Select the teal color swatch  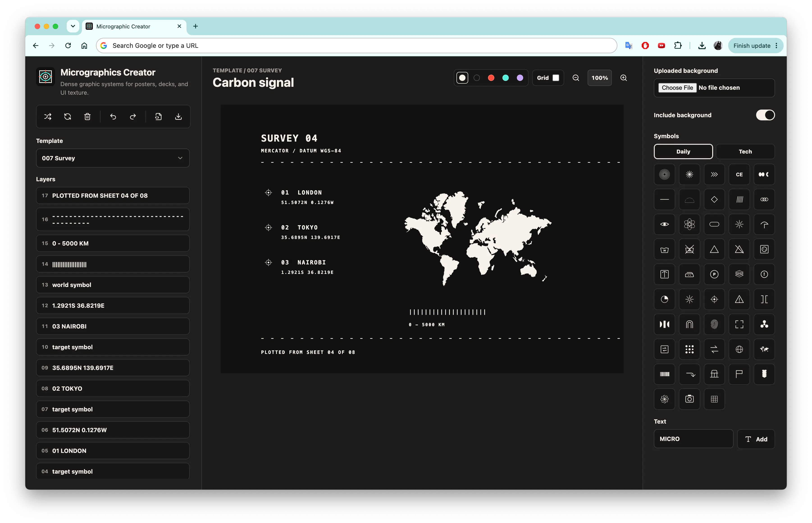pyautogui.click(x=506, y=78)
